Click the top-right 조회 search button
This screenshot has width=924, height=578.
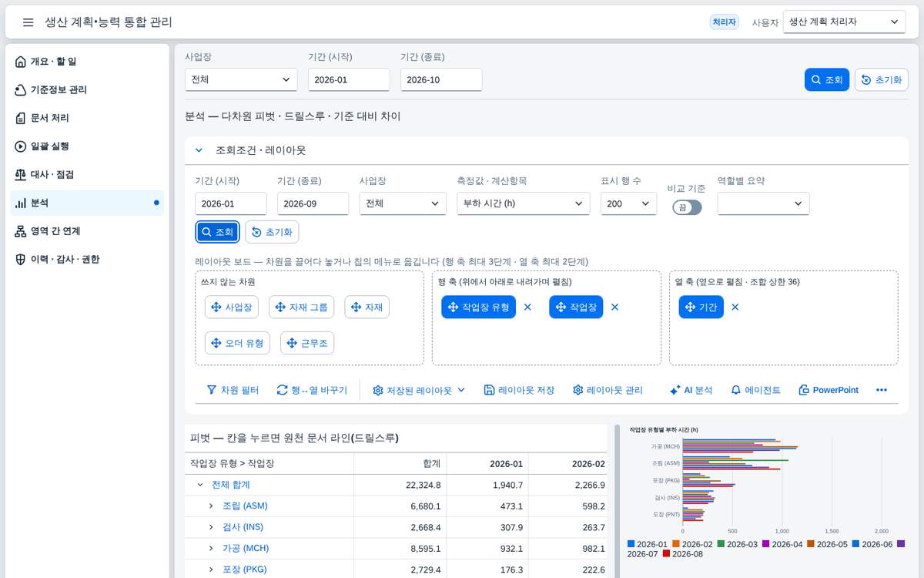click(x=827, y=79)
